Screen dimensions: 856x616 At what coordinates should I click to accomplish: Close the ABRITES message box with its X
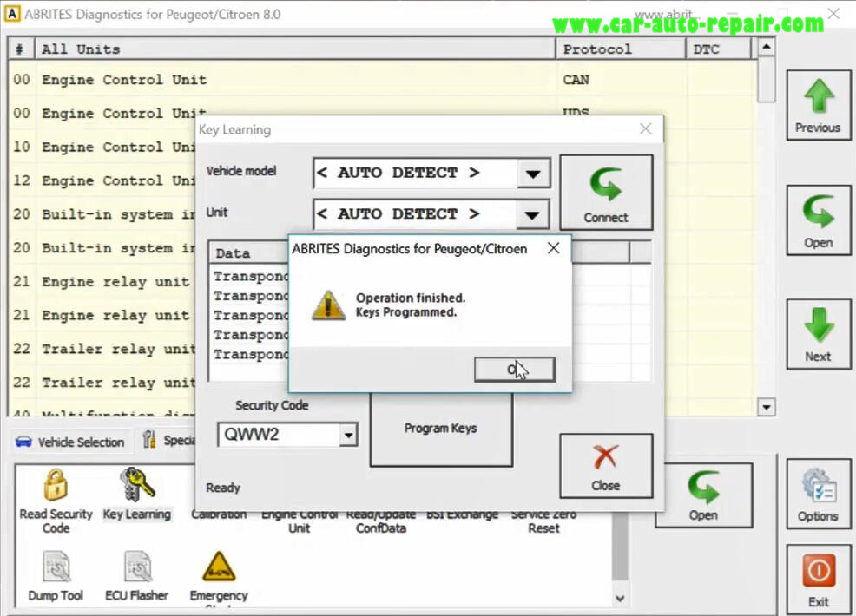(553, 248)
